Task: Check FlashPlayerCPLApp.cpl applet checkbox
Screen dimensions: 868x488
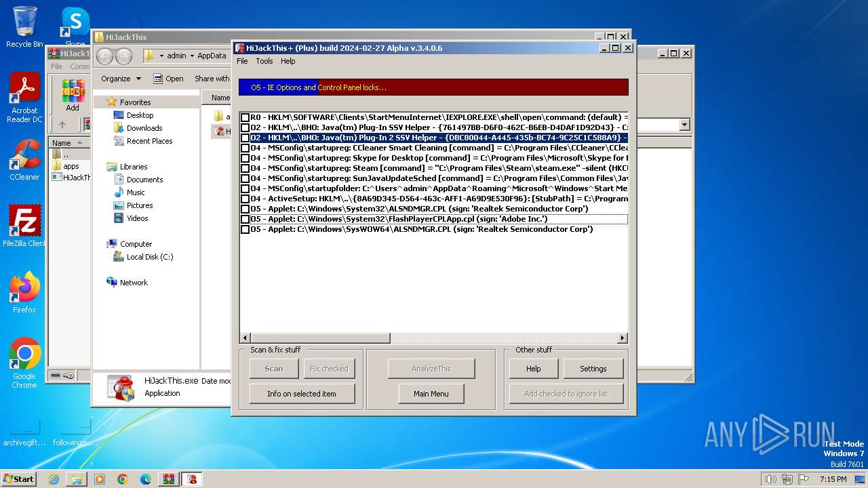Action: coord(245,219)
